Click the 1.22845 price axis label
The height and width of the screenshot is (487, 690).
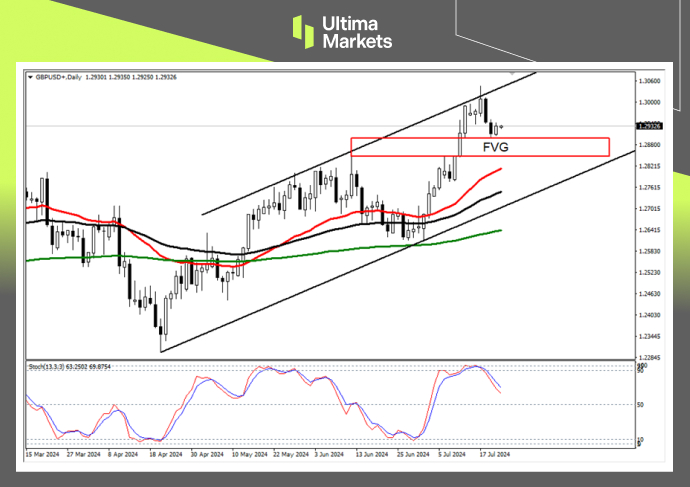tap(651, 357)
